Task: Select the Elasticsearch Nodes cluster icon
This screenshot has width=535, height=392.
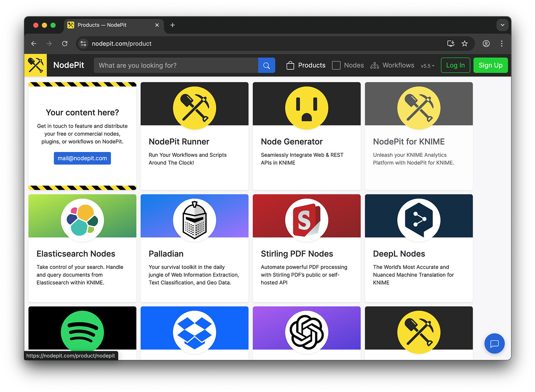Action: pyautogui.click(x=82, y=220)
